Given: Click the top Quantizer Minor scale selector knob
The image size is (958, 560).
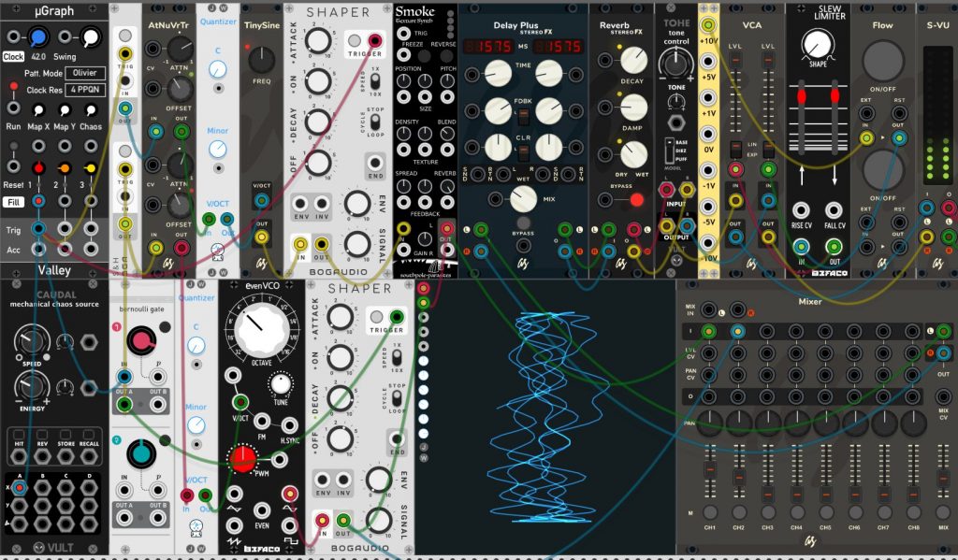Looking at the screenshot, I should click(x=217, y=149).
